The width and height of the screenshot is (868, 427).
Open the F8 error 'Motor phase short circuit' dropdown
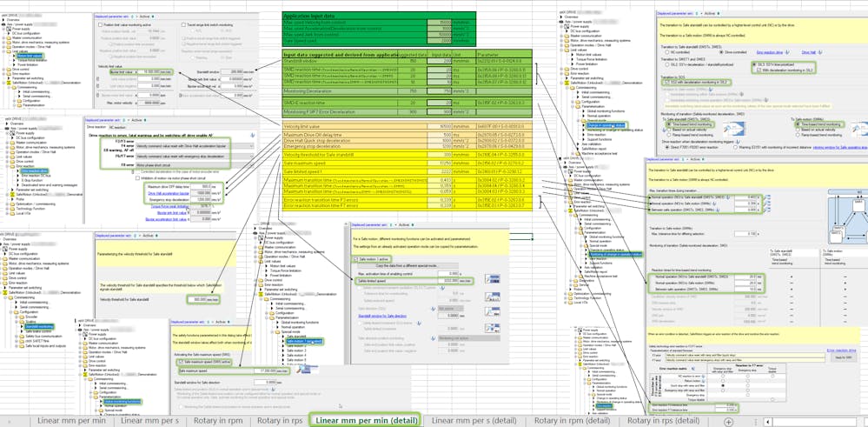pyautogui.click(x=195, y=164)
